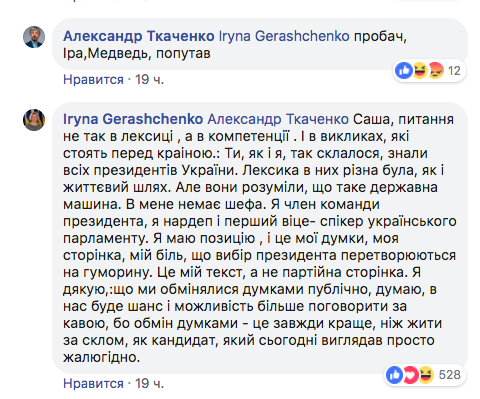Open commenter Iryna Gerashchenko's bold name link

(133, 119)
